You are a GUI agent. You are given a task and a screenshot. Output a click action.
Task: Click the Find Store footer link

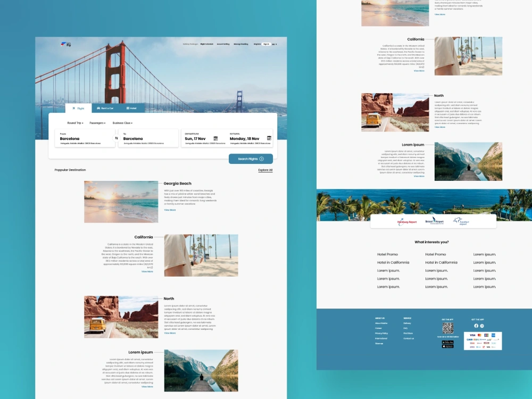pos(408,333)
